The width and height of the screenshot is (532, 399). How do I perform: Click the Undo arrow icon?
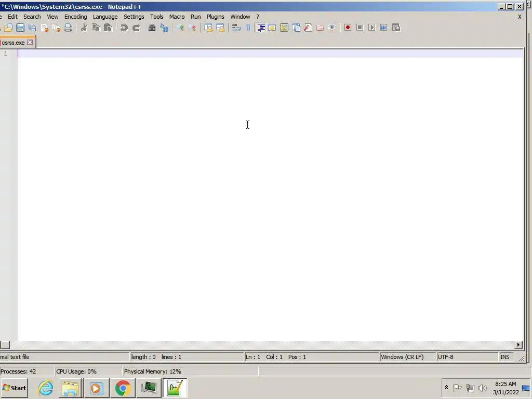124,28
